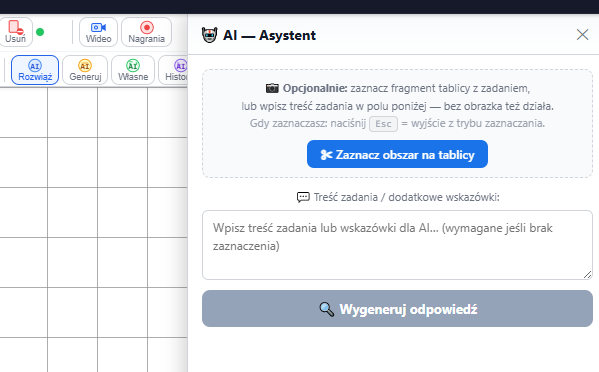599x372 pixels.
Task: Open the Nagrania recordings button
Action: click(147, 32)
